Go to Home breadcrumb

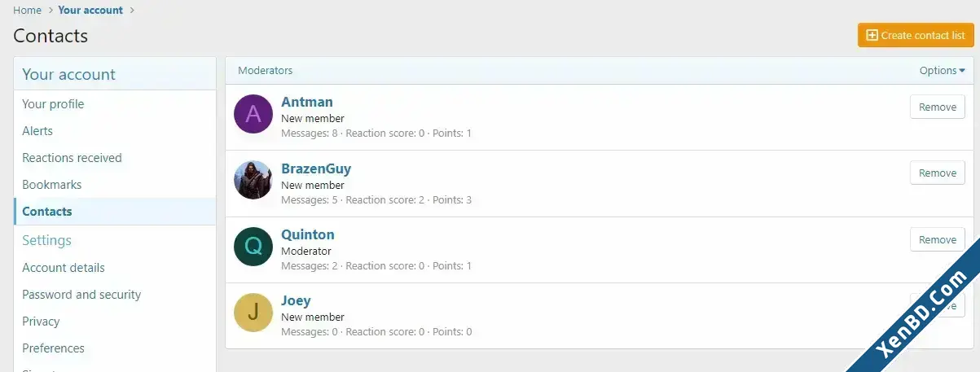28,11
